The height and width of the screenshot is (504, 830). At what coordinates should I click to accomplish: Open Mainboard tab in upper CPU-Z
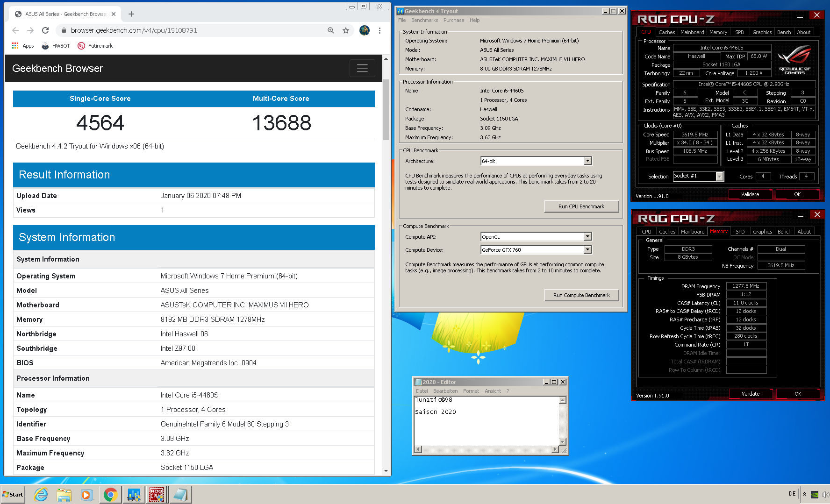click(692, 32)
